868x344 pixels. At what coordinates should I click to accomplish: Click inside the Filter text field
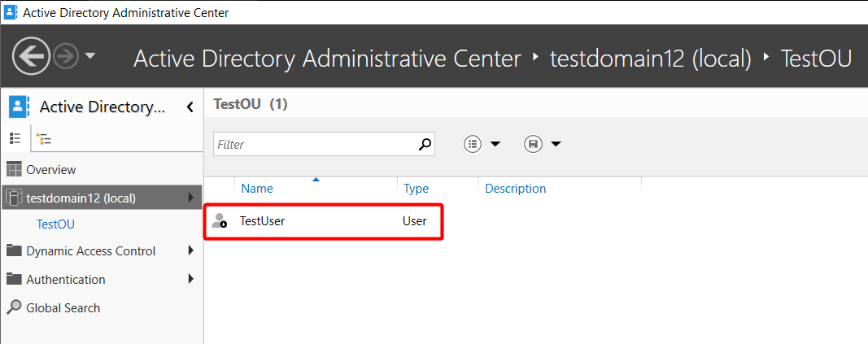pos(315,144)
